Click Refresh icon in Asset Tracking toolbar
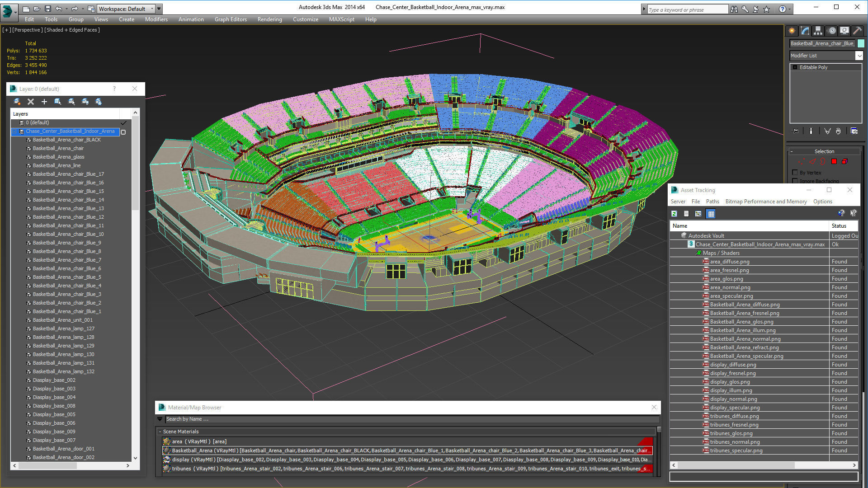This screenshot has height=488, width=868. click(x=674, y=214)
